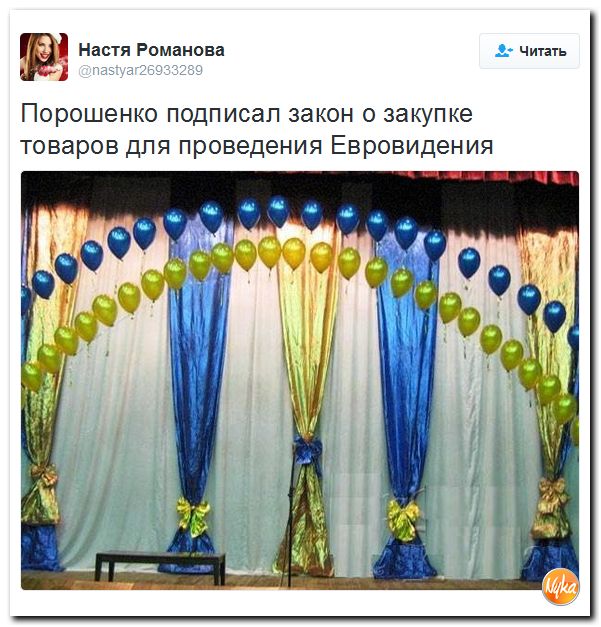Click the black bench on the stage
The width and height of the screenshot is (601, 627).
coord(160,567)
